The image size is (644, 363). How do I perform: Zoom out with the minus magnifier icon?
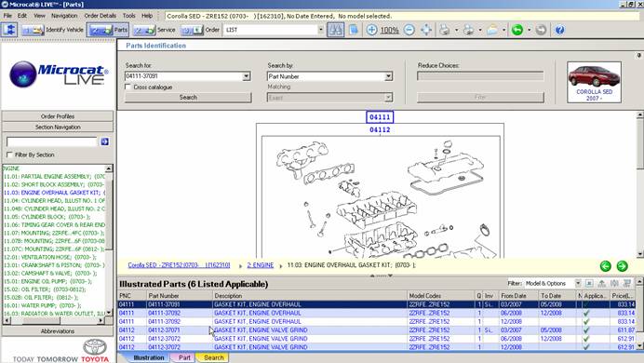pyautogui.click(x=409, y=30)
